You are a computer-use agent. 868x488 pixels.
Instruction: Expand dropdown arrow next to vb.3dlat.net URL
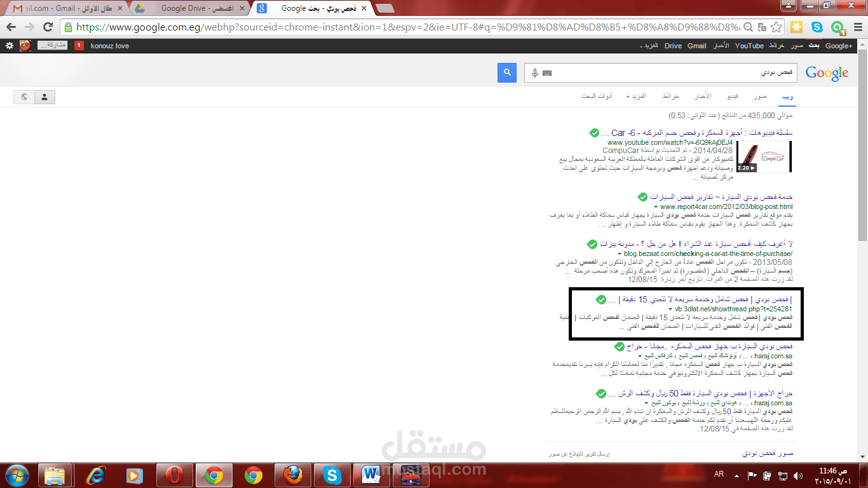click(x=670, y=309)
